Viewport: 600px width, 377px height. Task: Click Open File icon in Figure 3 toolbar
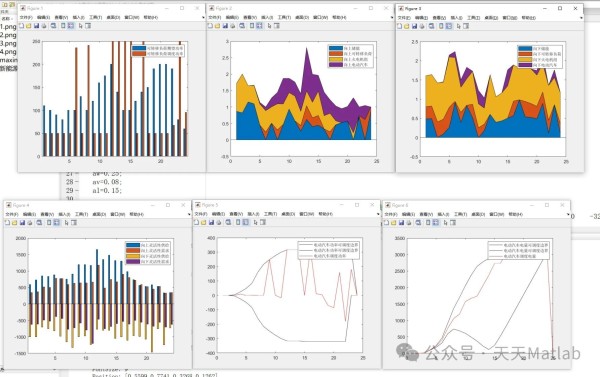(407, 26)
